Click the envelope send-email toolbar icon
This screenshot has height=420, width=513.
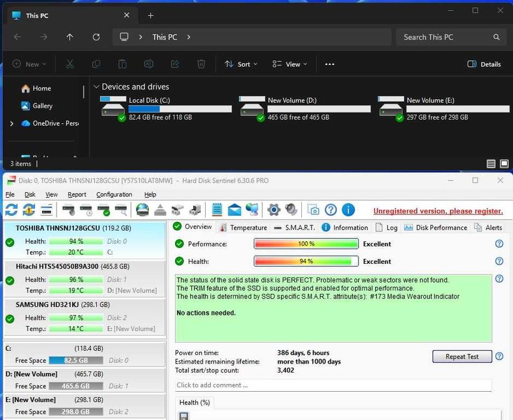click(x=234, y=210)
